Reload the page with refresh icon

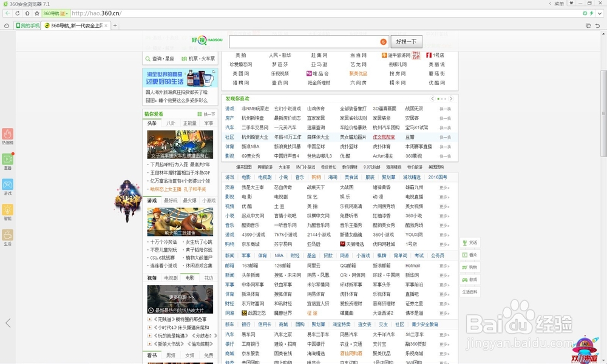(x=18, y=13)
